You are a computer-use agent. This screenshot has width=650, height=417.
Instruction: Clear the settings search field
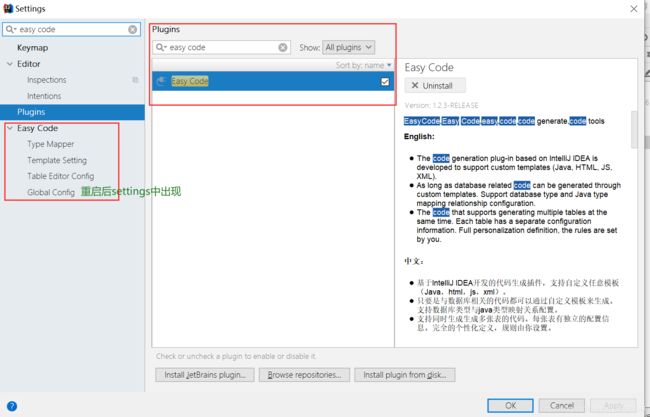133,29
